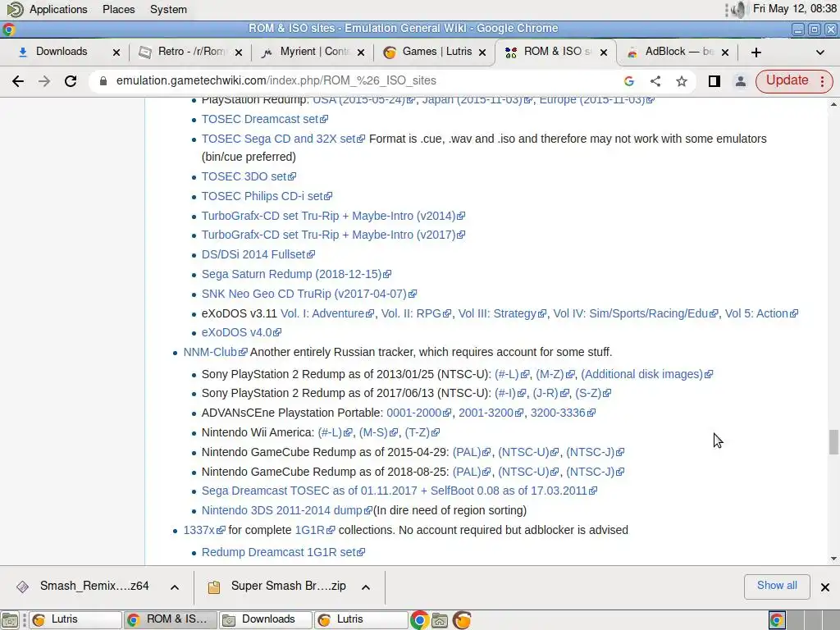Close the Games | Lutris tab
Viewport: 840px width, 630px height.
(482, 52)
